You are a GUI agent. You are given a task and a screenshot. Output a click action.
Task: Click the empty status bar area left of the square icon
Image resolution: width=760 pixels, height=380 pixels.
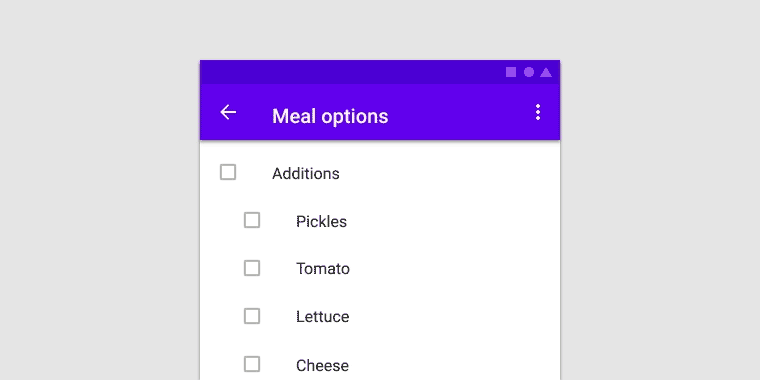pyautogui.click(x=351, y=72)
